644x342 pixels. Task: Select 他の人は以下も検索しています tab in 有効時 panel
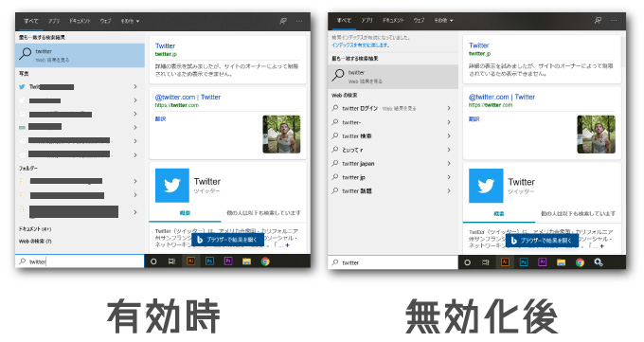(x=263, y=213)
